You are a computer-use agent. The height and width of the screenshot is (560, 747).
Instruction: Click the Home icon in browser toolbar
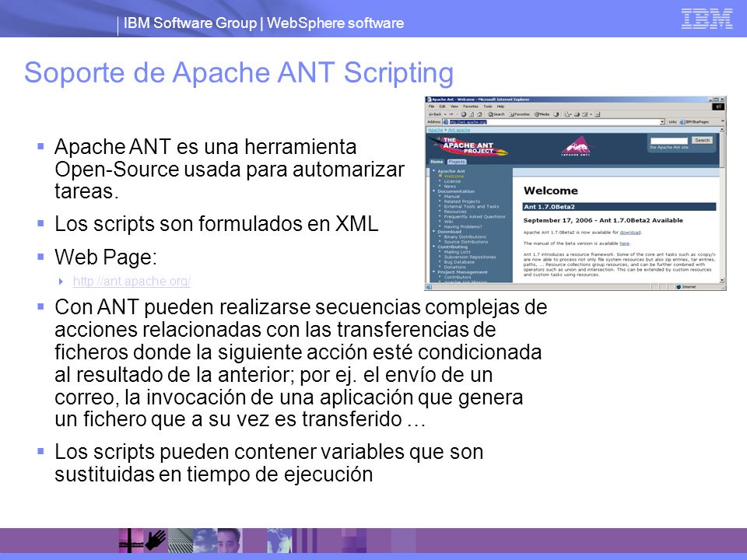(x=480, y=114)
